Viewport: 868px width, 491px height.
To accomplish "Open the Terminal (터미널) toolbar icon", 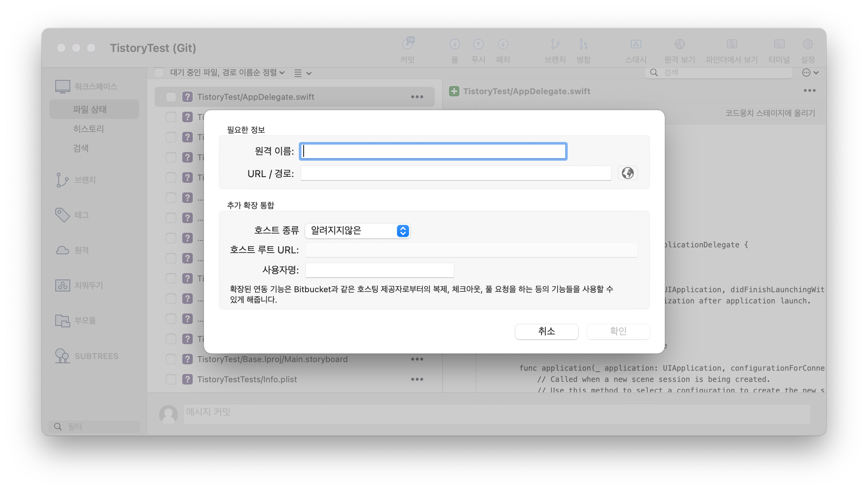I will (779, 45).
